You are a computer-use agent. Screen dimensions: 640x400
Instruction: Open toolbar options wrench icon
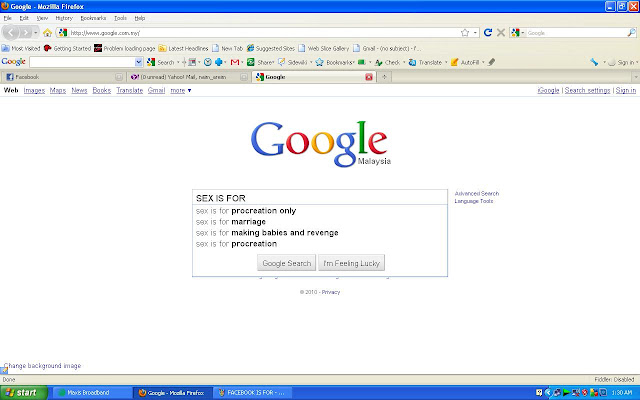pyautogui.click(x=594, y=62)
